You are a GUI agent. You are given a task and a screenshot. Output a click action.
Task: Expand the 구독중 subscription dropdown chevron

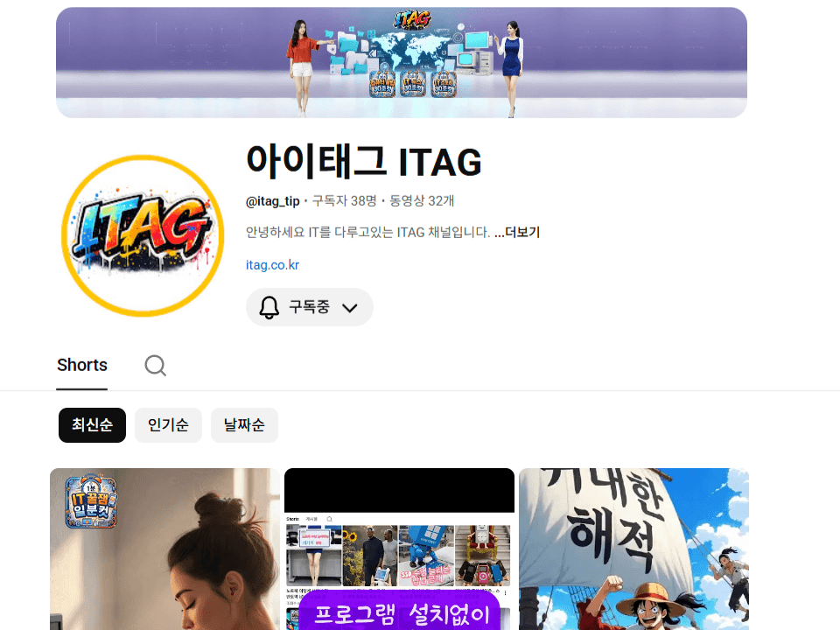(350, 307)
